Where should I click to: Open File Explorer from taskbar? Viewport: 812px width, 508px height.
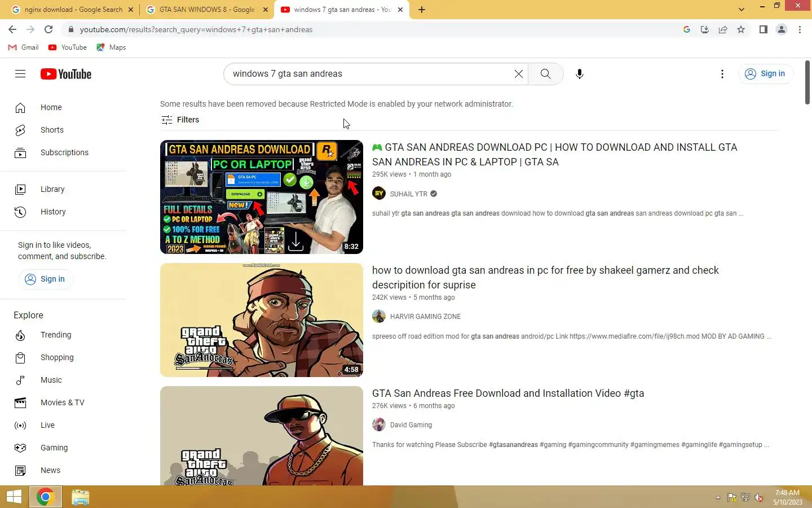click(x=81, y=497)
